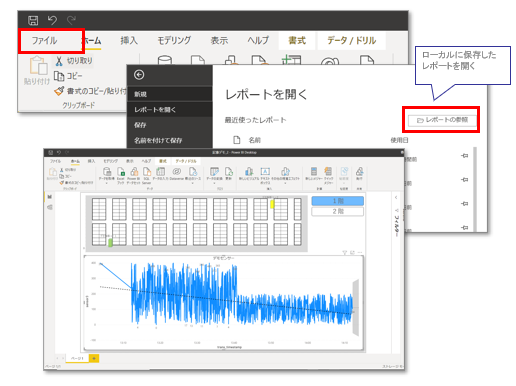This screenshot has width=516, height=386.
Task: Add a new page with the yellow plus button
Action: [x=94, y=358]
